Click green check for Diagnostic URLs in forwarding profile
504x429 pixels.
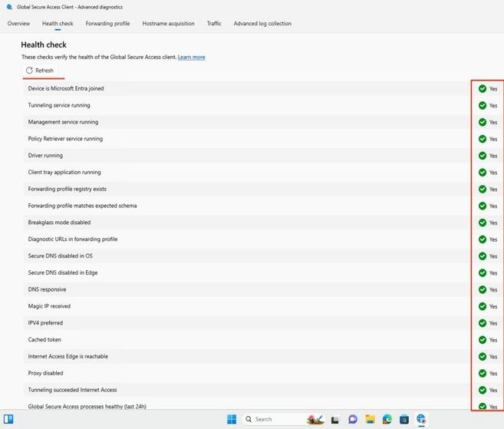coord(483,239)
